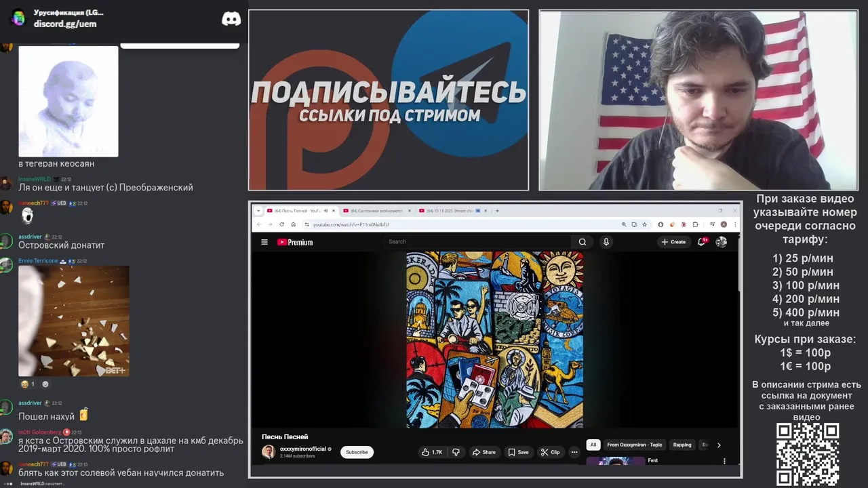The image size is (868, 488).
Task: Close the 15.11.2025 Stream tab
Action: [486, 211]
